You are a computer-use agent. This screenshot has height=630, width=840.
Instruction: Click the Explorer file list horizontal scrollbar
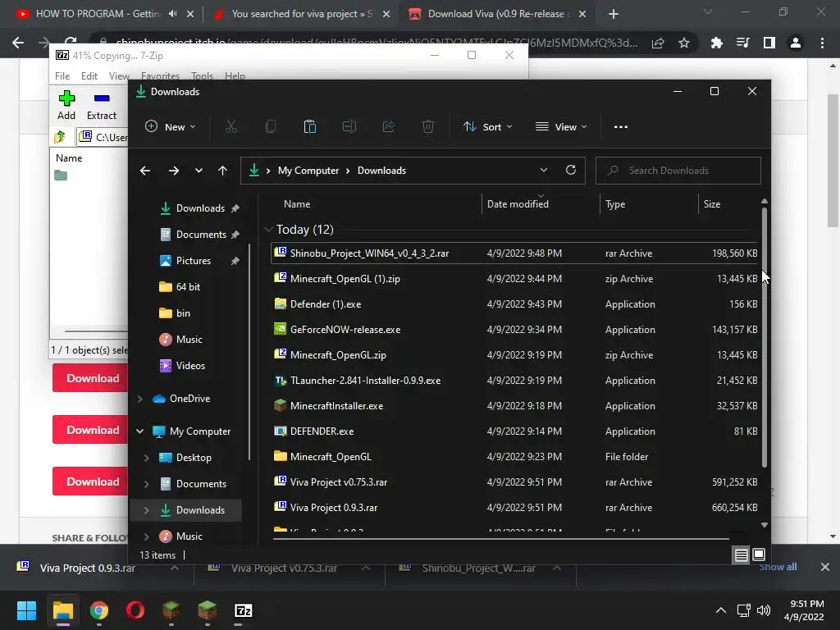click(500, 539)
